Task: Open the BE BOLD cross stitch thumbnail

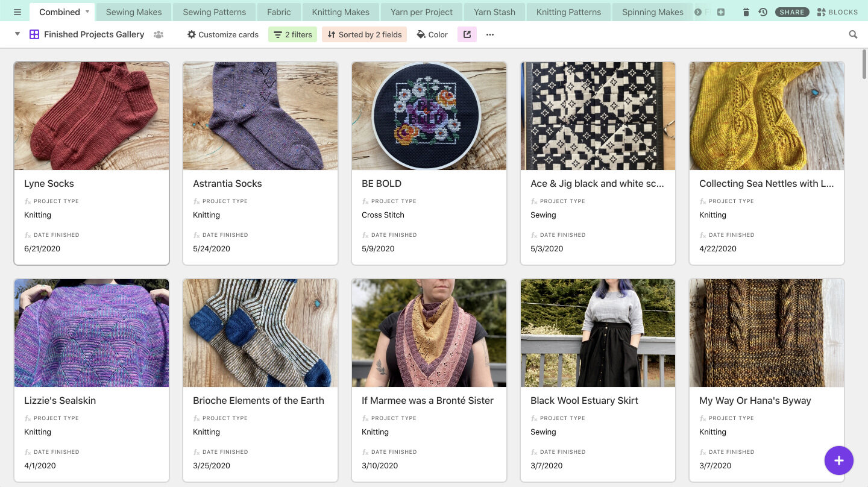Action: tap(429, 116)
